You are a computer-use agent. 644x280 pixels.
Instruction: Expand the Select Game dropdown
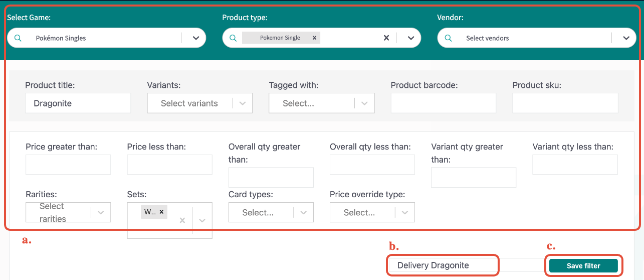(x=196, y=38)
